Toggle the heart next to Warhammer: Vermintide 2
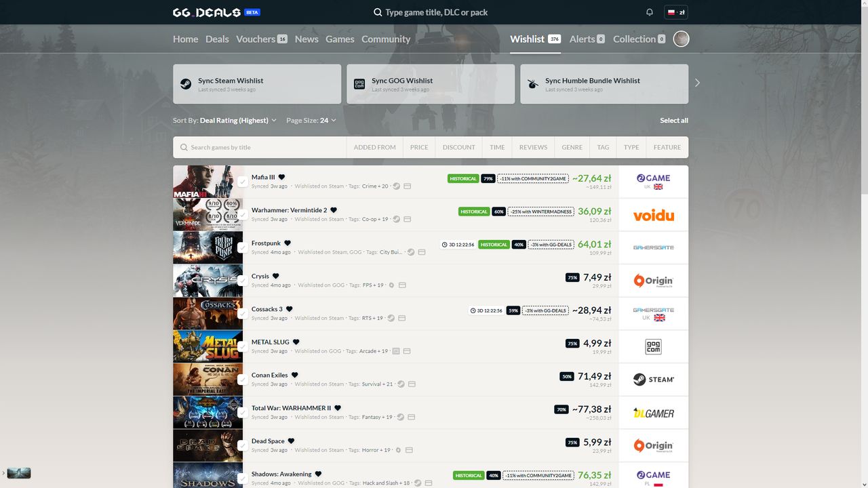This screenshot has height=488, width=868. click(334, 210)
